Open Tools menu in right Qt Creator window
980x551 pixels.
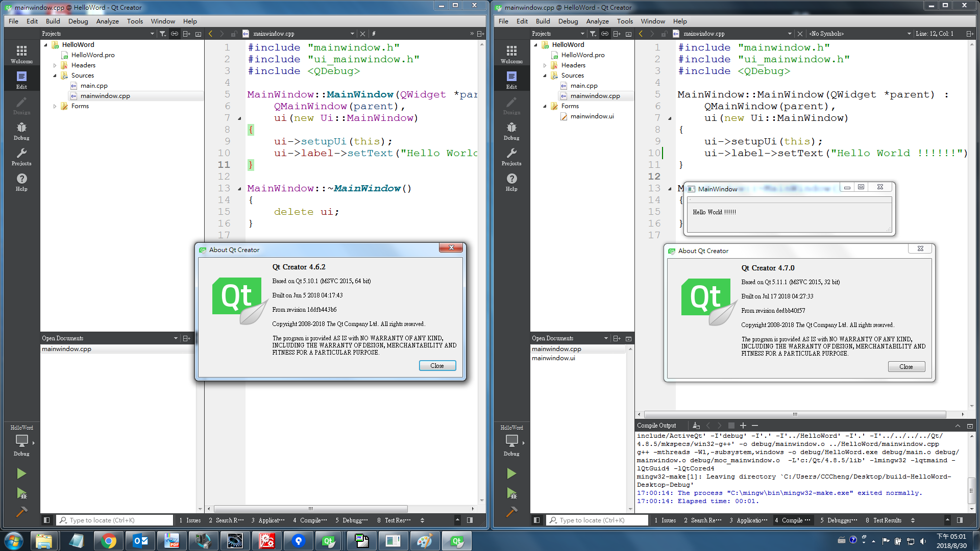coord(624,21)
